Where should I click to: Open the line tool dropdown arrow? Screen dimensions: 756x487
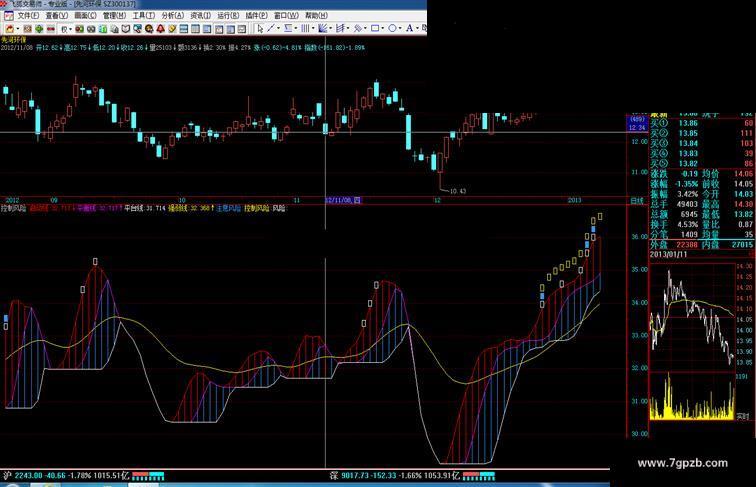tap(278, 28)
